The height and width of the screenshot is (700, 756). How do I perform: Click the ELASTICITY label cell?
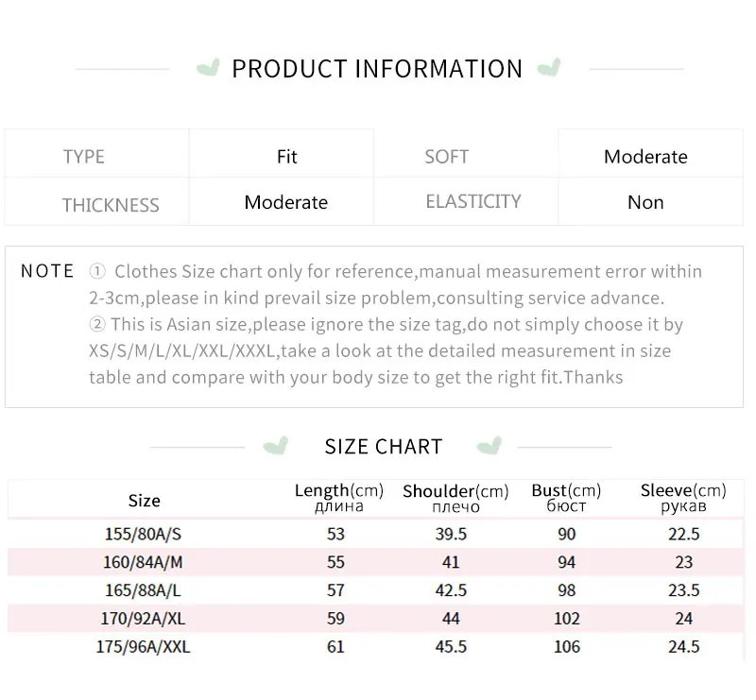(x=466, y=201)
